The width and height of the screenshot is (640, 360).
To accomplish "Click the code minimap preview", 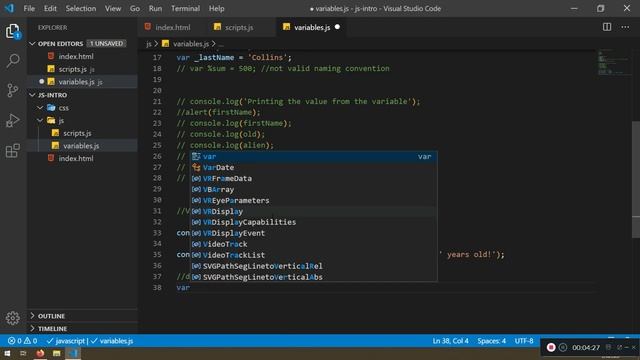I will click(613, 62).
